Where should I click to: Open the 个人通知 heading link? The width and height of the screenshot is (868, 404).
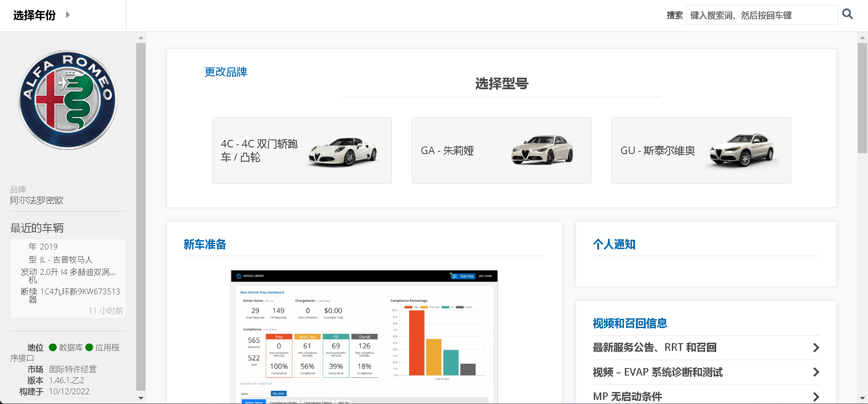pyautogui.click(x=614, y=245)
